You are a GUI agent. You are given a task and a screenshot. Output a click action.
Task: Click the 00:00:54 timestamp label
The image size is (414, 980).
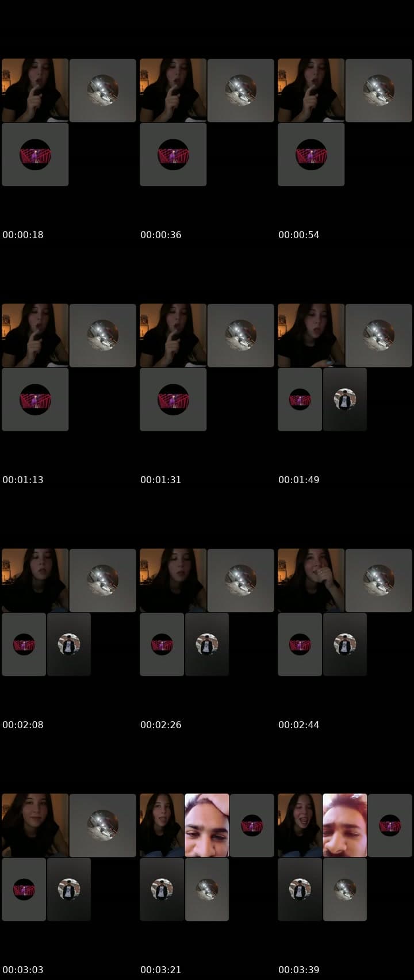[x=299, y=235]
